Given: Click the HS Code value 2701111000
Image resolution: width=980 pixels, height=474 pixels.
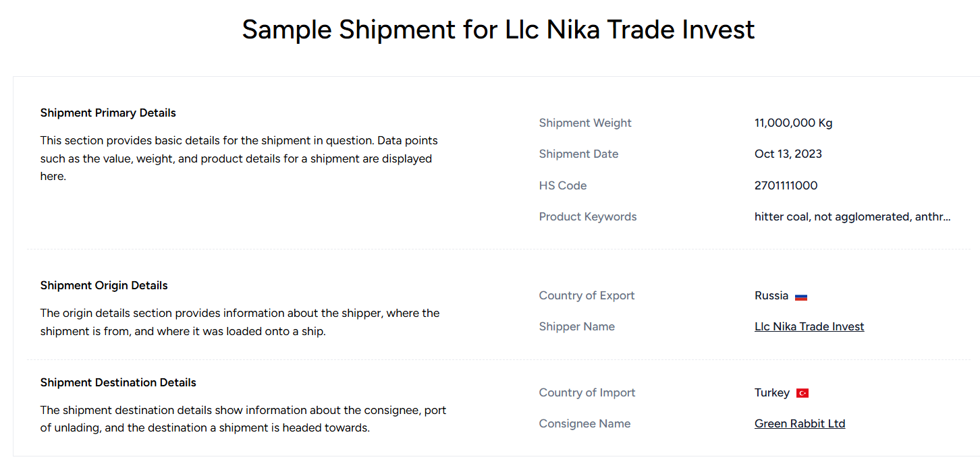Looking at the screenshot, I should [x=786, y=185].
